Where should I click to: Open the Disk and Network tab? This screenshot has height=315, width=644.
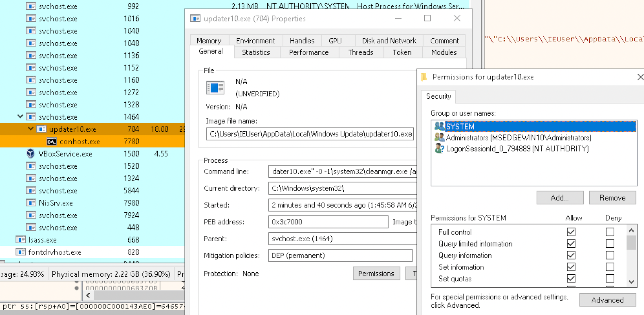click(389, 41)
